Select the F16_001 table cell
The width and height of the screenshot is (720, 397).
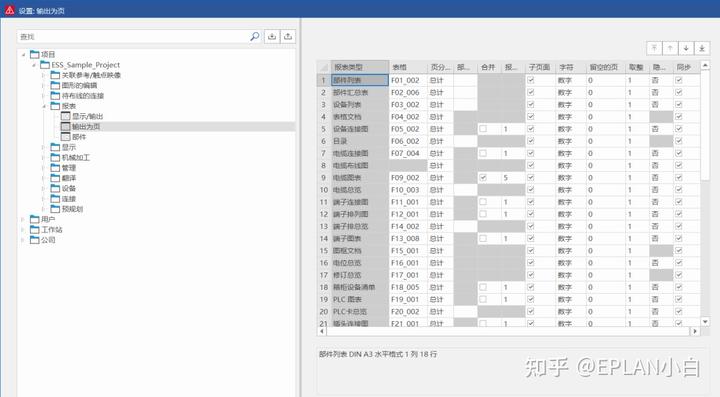point(408,263)
